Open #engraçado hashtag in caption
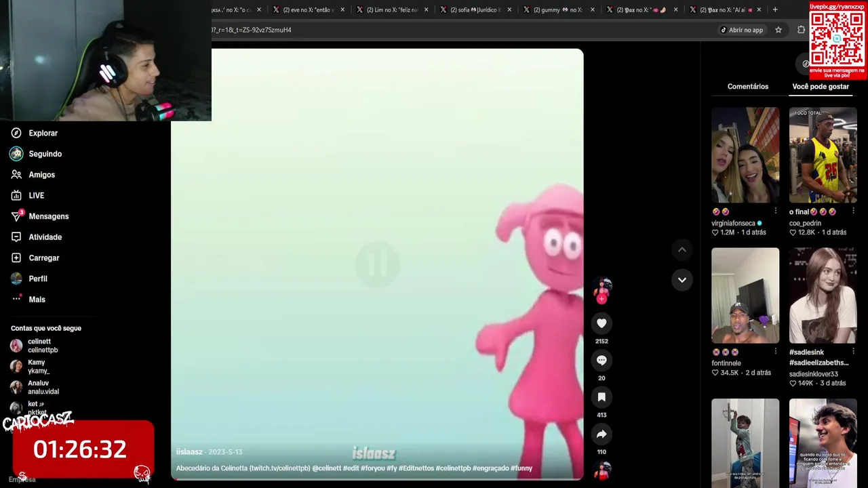This screenshot has height=488, width=868. 491,468
